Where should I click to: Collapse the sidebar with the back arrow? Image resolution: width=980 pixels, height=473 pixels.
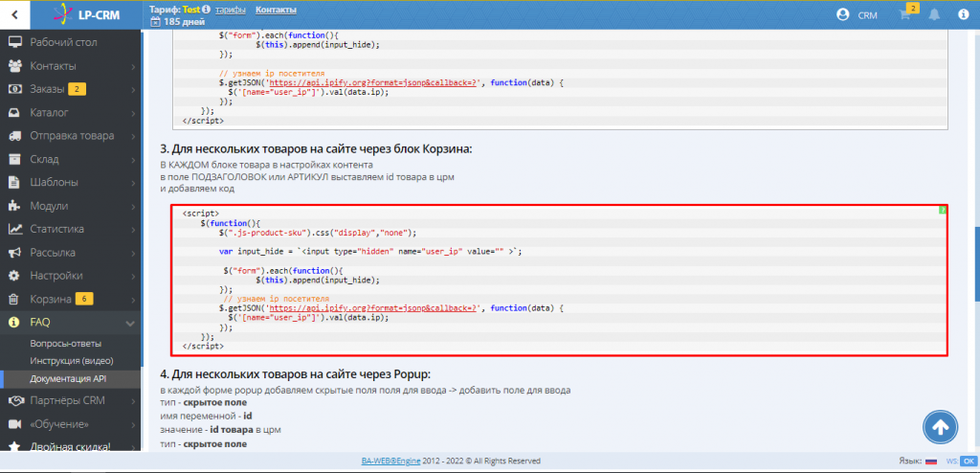pyautogui.click(x=14, y=14)
